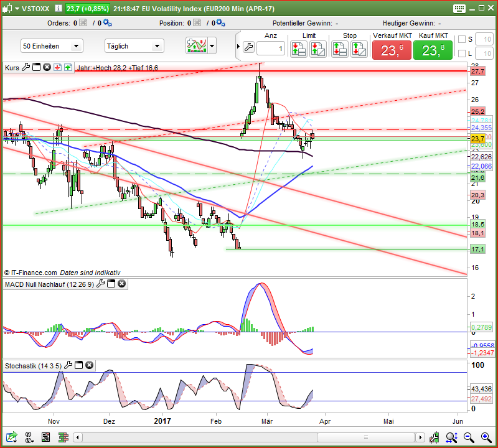Screen dimensions: 498x448
Task: Click the 25,2 price level label
Action: (x=477, y=111)
